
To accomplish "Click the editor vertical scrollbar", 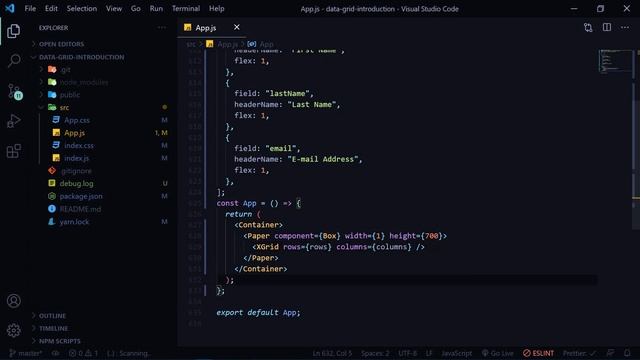I will (636, 139).
